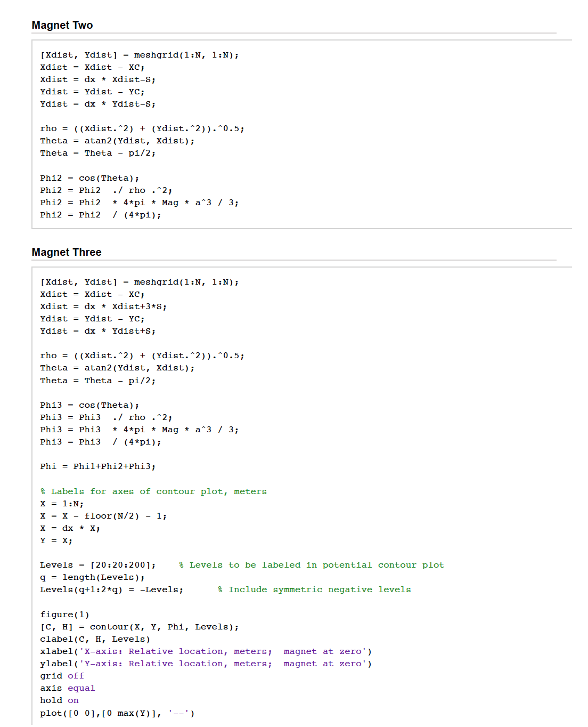Screen dimensions: 588x727
Task: Click the "figure(1)" code line
Action: pyautogui.click(x=64, y=615)
